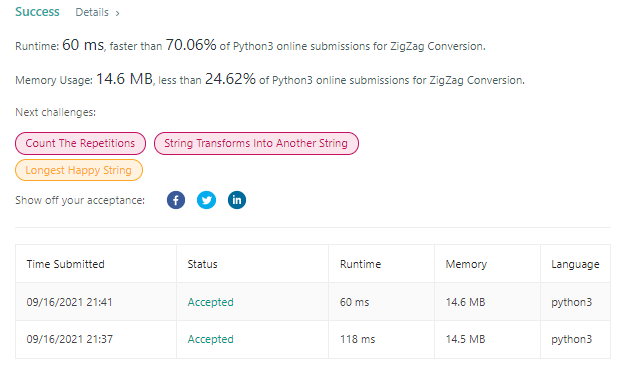Viewport: 627px width, 372px height.
Task: Open the Accepted submission from 21:41
Action: click(x=210, y=302)
